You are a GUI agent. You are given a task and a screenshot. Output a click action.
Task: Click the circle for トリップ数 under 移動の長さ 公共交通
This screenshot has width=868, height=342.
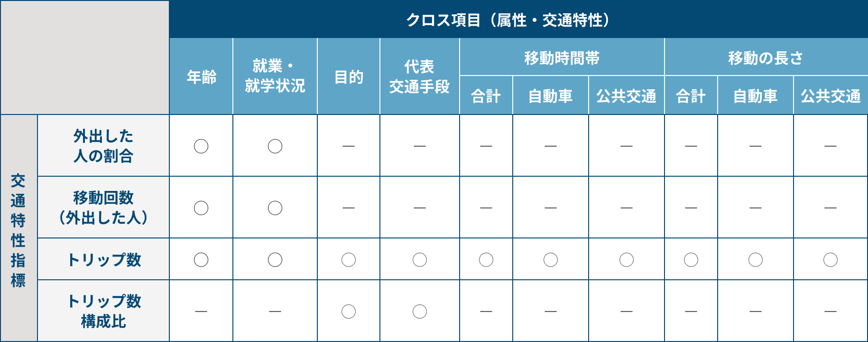(x=831, y=259)
